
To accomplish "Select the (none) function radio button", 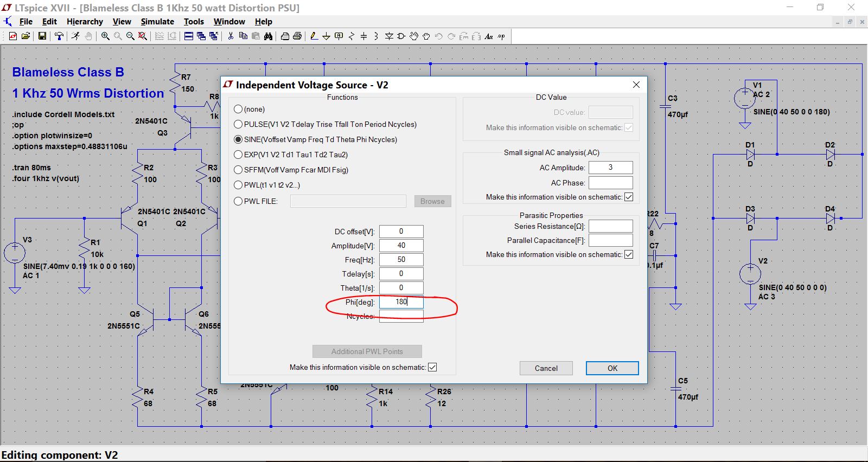I will click(238, 109).
